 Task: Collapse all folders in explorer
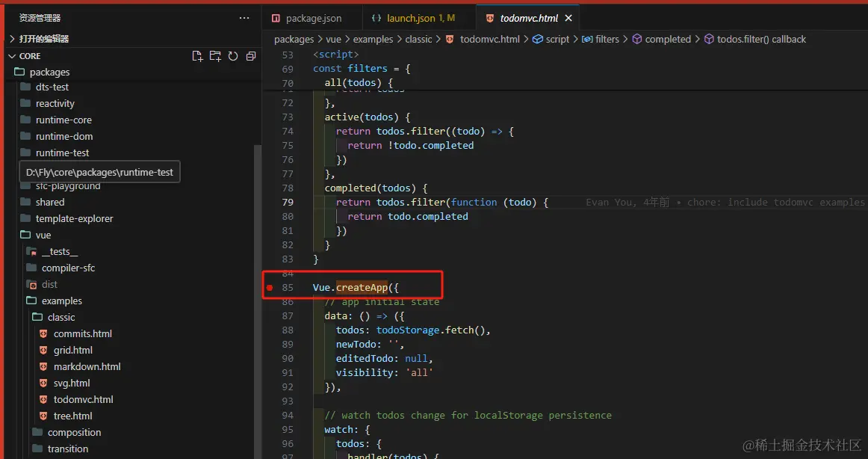coord(251,56)
